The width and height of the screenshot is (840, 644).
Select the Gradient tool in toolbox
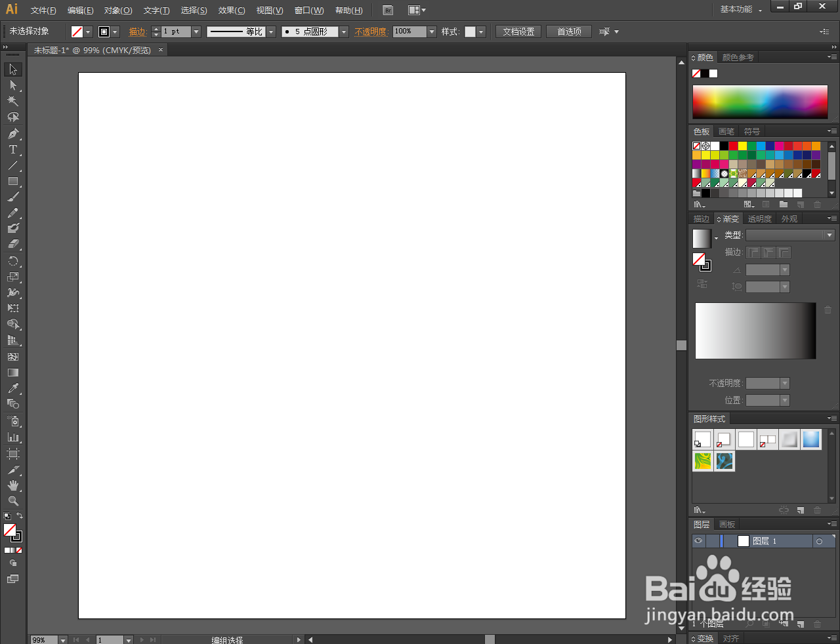(13, 372)
